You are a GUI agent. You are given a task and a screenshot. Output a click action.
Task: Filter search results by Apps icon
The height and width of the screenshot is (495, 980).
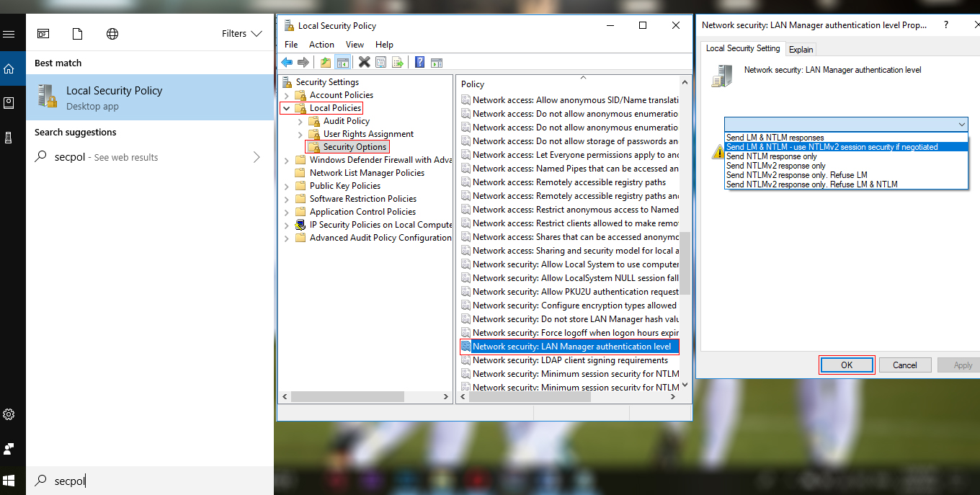(43, 34)
